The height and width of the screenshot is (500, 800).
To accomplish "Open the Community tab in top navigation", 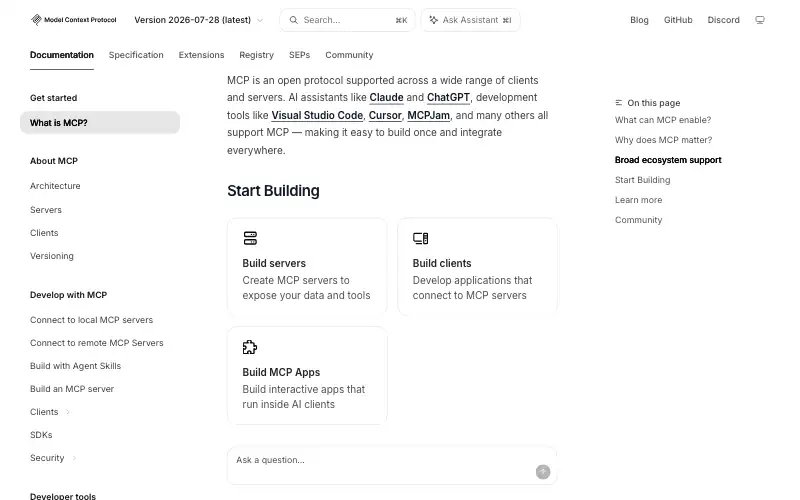I will pos(349,55).
